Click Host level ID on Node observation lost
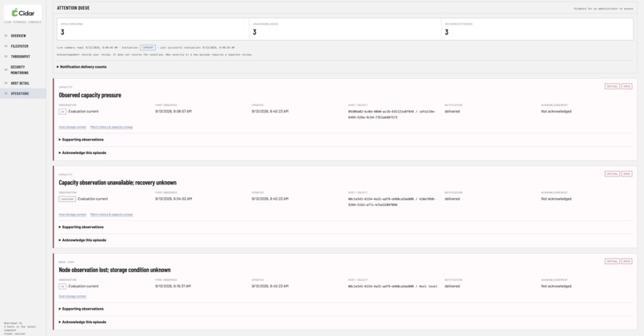 point(392,287)
